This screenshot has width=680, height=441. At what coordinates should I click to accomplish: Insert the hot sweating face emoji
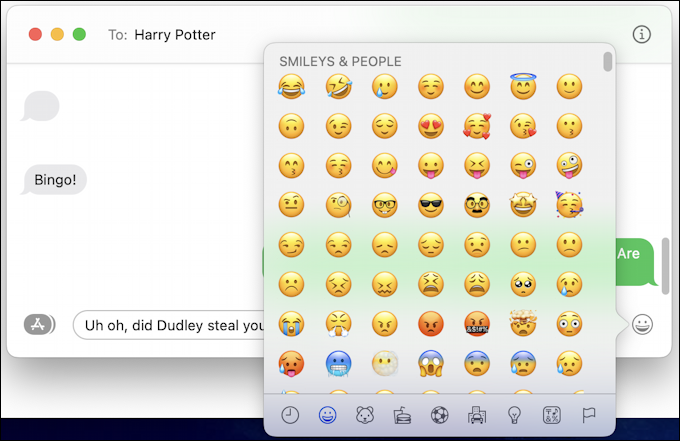(291, 363)
